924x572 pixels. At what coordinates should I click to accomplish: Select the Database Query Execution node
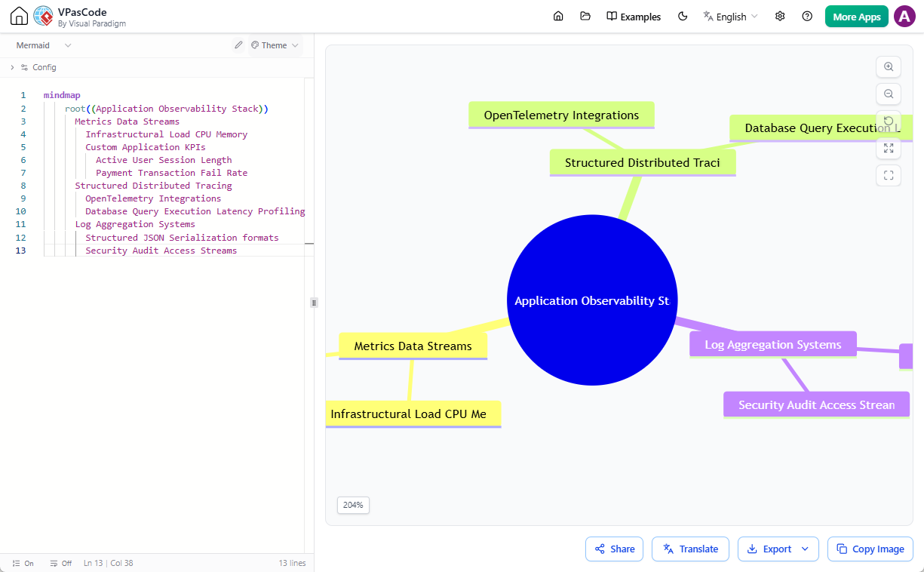pos(821,128)
